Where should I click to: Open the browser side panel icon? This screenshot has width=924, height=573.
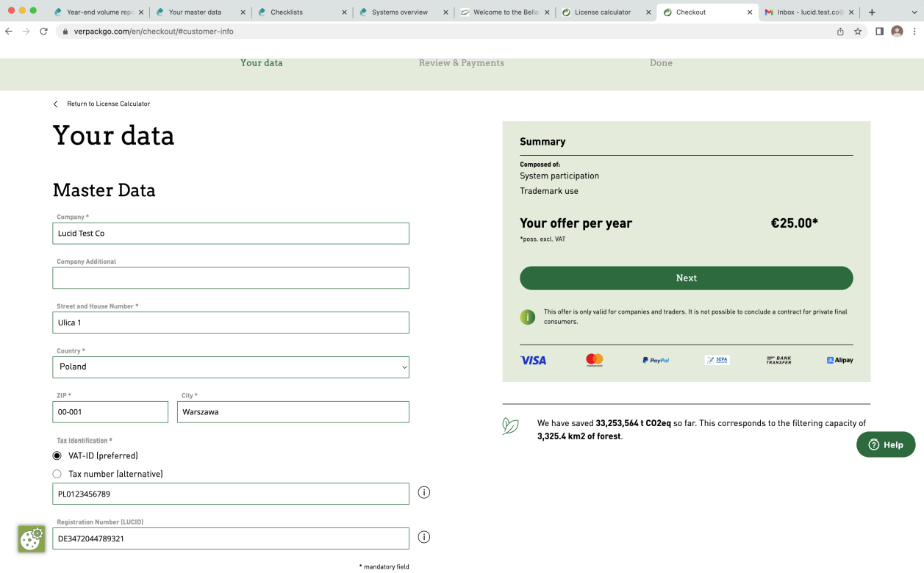coord(879,32)
